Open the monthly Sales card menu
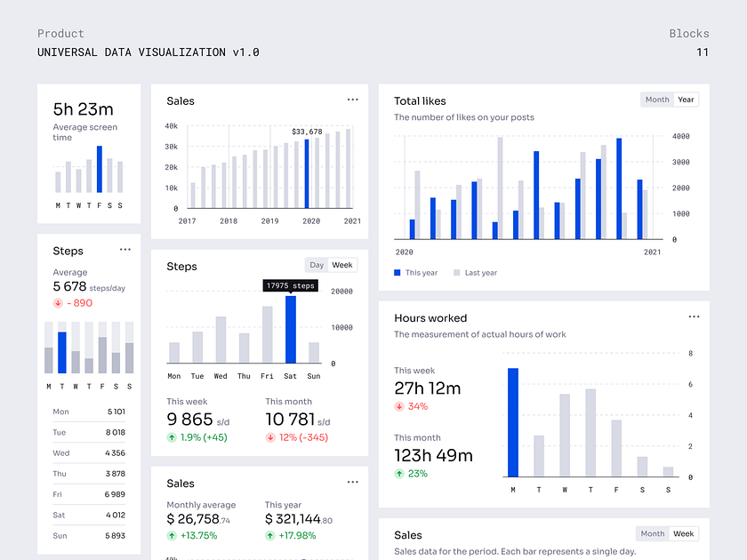The image size is (747, 560). pos(352,481)
